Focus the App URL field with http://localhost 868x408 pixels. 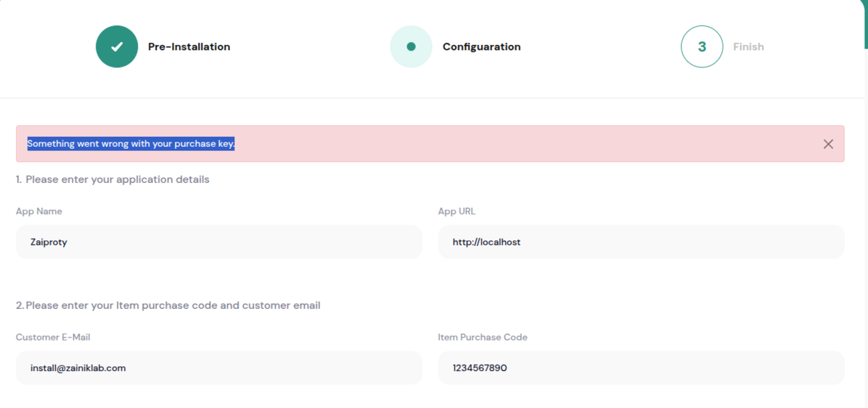(x=641, y=242)
